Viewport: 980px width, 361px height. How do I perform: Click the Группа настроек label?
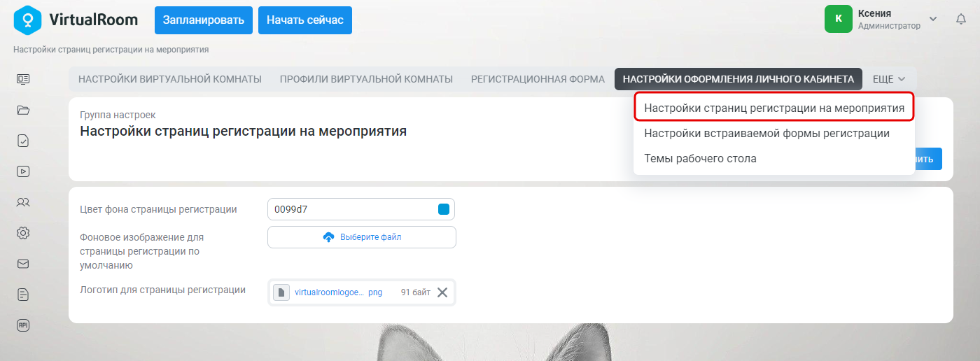[118, 115]
